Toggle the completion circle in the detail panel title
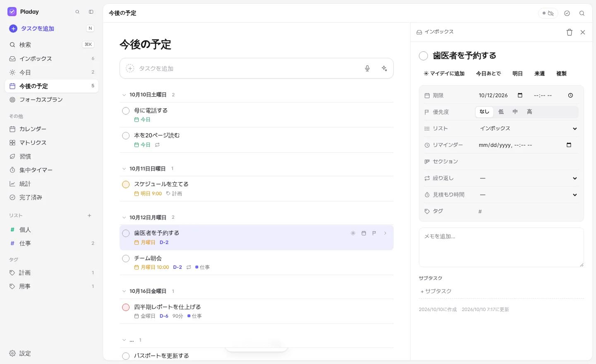Screen dimensions: 596x364 click(x=423, y=56)
